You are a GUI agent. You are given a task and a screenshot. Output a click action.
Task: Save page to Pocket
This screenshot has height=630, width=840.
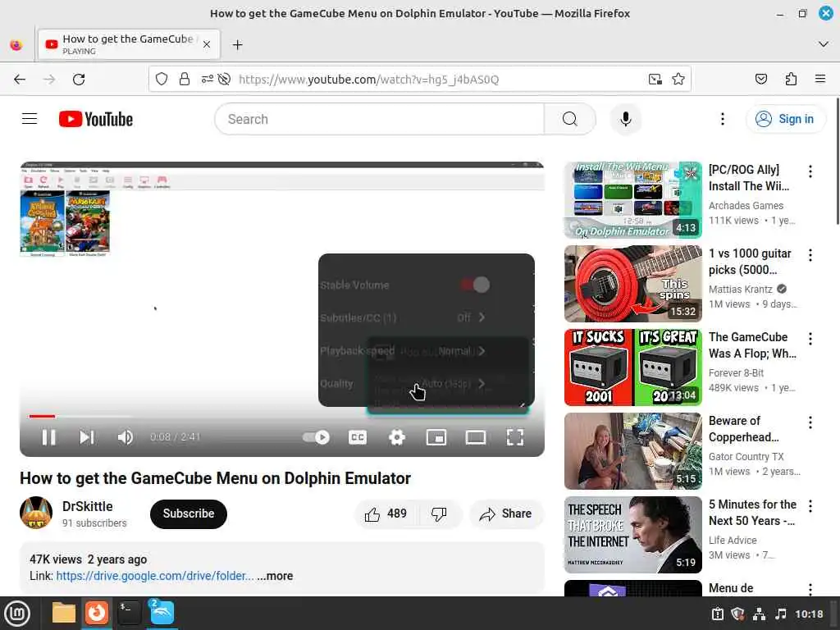pos(760,80)
